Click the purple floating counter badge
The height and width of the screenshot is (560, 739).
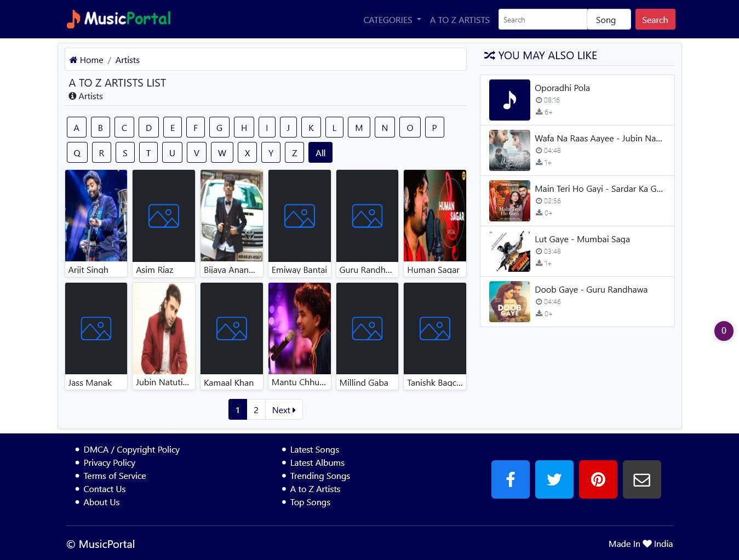[723, 331]
